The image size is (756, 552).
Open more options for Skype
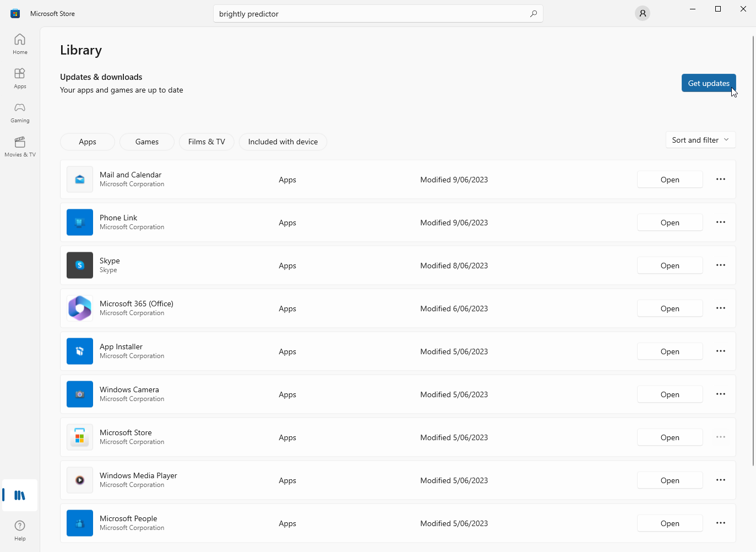721,266
